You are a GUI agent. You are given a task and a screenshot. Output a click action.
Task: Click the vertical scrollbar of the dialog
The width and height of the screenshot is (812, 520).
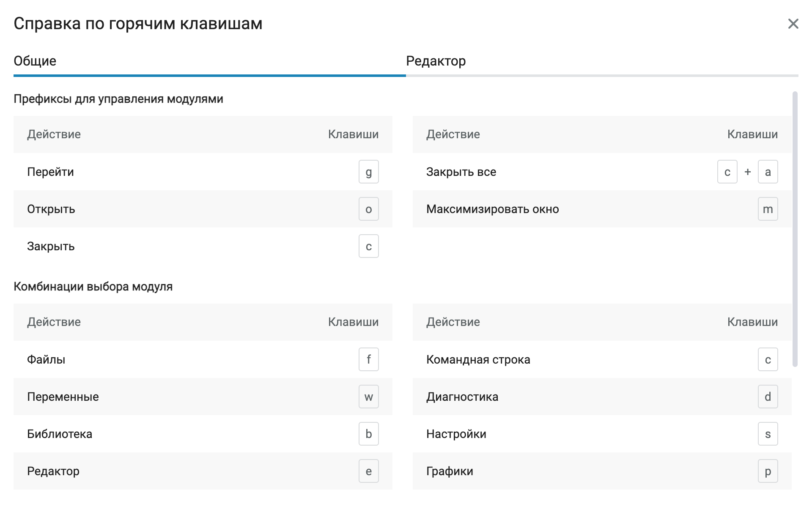(795, 228)
